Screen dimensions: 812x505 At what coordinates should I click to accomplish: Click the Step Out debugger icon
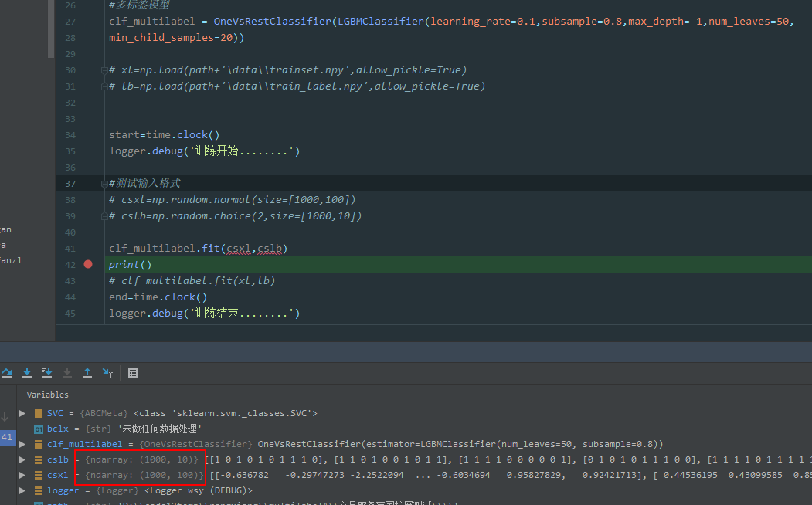click(87, 372)
